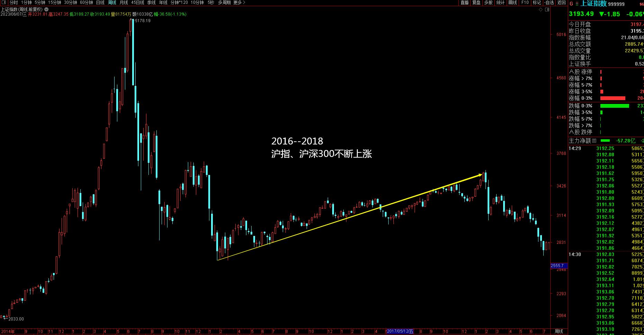Switch to the 分时 intraday view
The height and width of the screenshot is (335, 644).
pos(13,2)
